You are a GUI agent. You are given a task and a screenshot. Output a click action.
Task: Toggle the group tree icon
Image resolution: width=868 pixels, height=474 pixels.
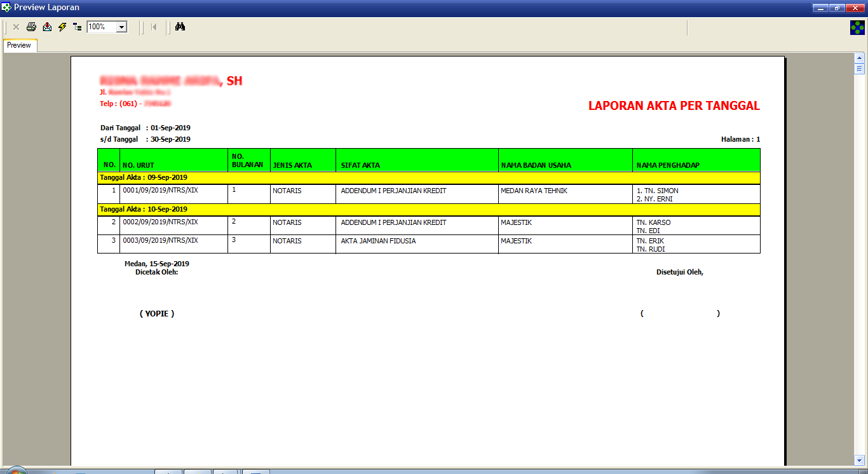(x=78, y=27)
